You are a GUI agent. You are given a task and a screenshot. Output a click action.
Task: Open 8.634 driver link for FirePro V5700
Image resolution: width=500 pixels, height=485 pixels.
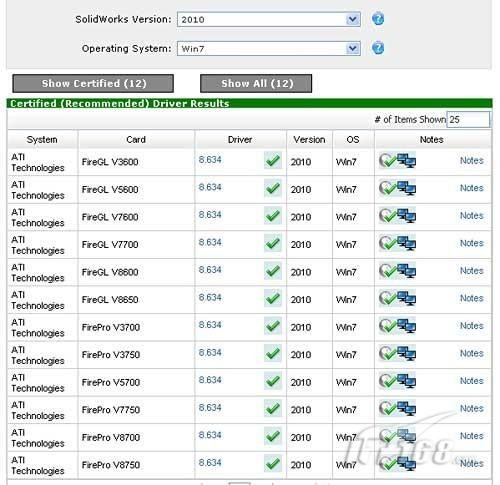coord(210,380)
